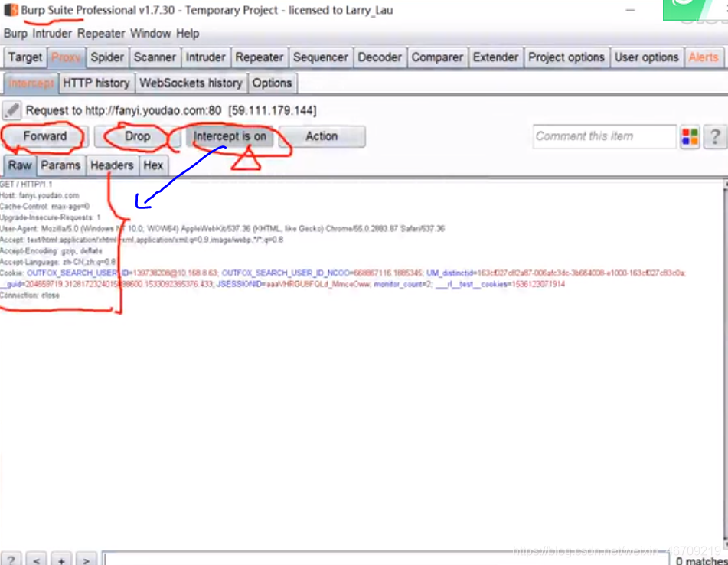
Task: Click the User-Agent header line
Action: pyautogui.click(x=223, y=229)
